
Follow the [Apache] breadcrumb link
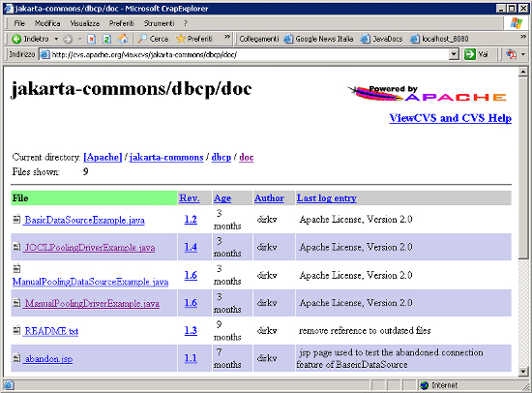pos(103,157)
